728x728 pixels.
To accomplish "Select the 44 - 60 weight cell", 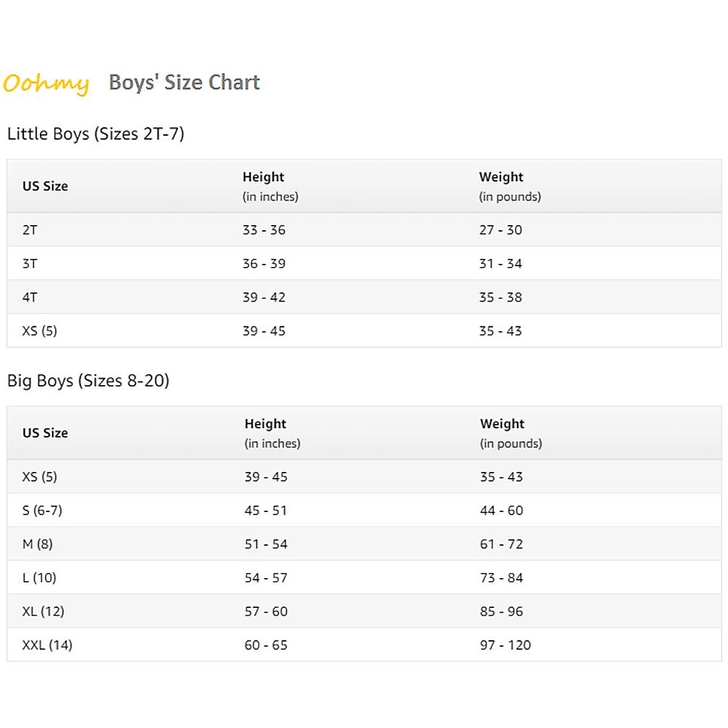I will 501,510.
